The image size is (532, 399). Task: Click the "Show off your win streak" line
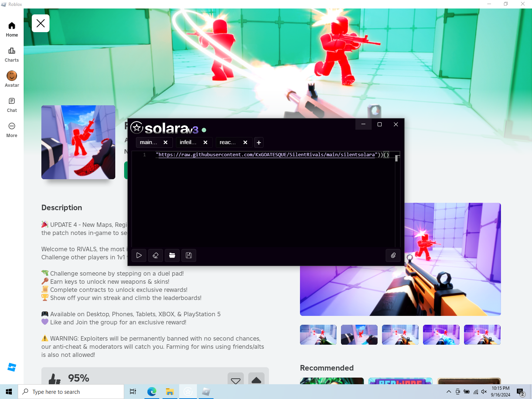[x=122, y=298]
